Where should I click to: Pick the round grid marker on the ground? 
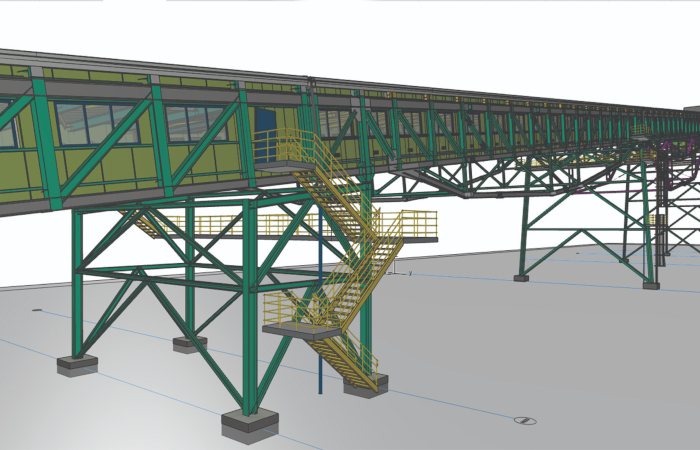click(x=525, y=420)
